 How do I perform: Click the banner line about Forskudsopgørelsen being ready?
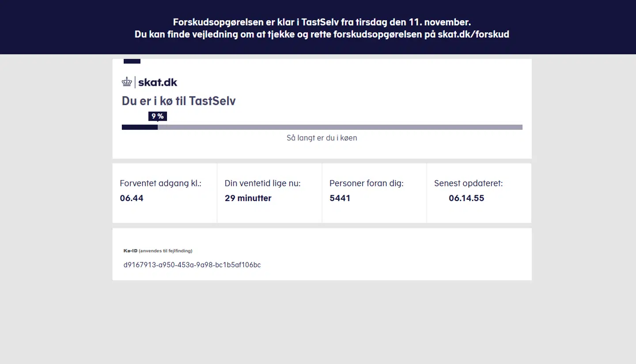(x=322, y=22)
